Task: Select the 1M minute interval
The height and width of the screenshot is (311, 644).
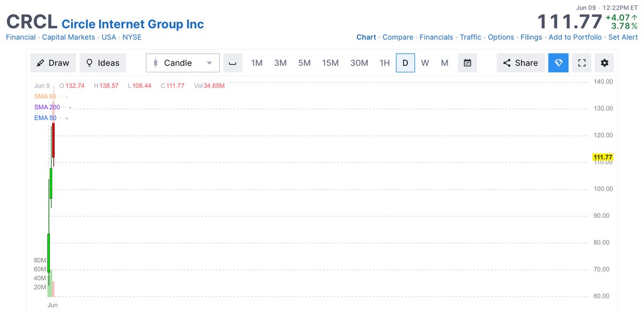Action: point(257,63)
